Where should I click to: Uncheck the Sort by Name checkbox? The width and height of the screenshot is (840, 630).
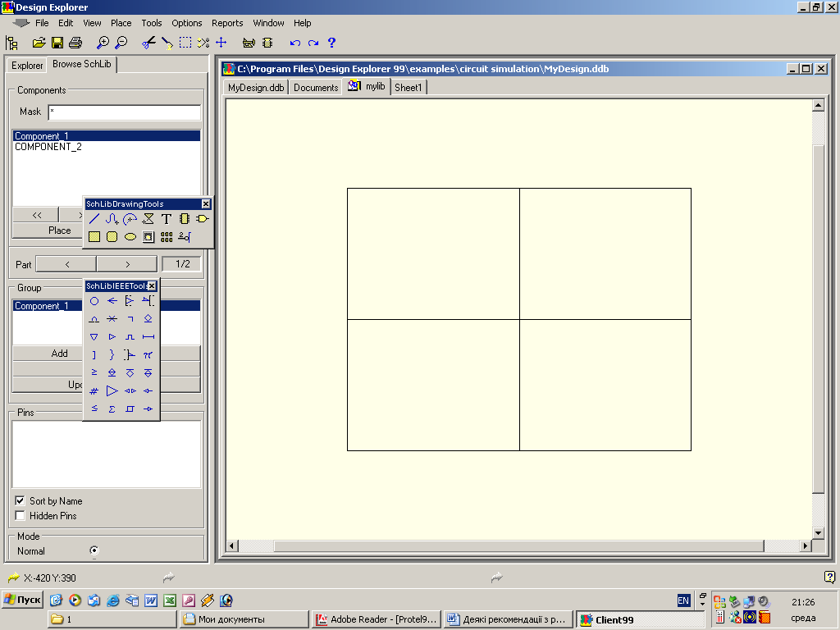[x=21, y=500]
